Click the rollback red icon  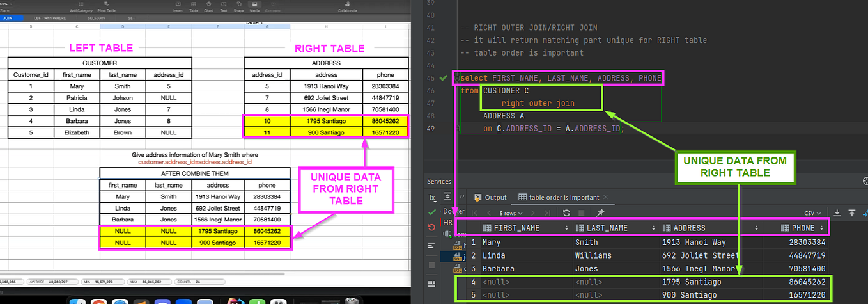431,227
